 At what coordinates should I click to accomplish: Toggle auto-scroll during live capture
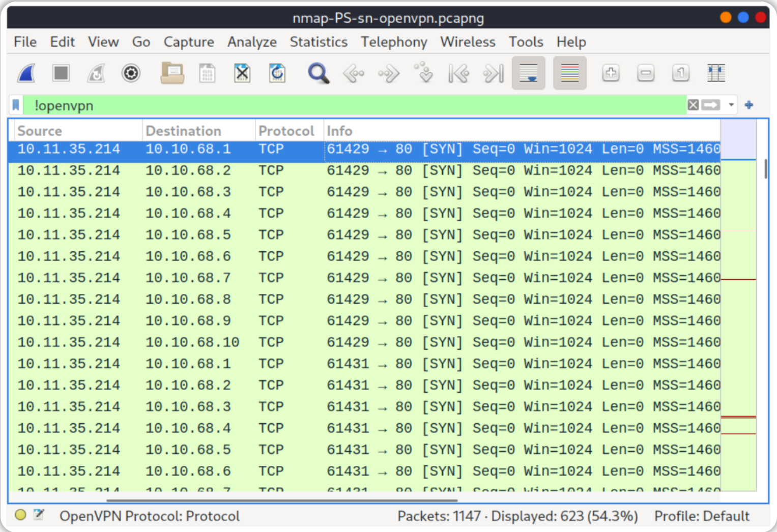(x=529, y=73)
